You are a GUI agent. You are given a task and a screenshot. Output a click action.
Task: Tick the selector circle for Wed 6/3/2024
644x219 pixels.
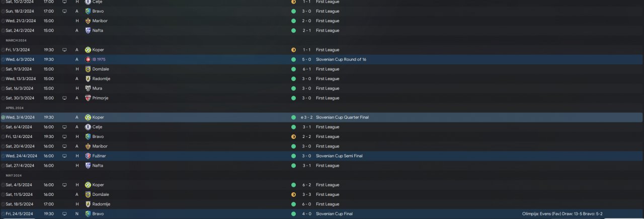(x=3, y=59)
